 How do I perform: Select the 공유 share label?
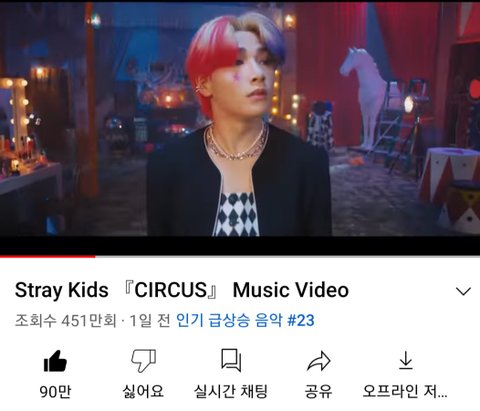point(318,391)
